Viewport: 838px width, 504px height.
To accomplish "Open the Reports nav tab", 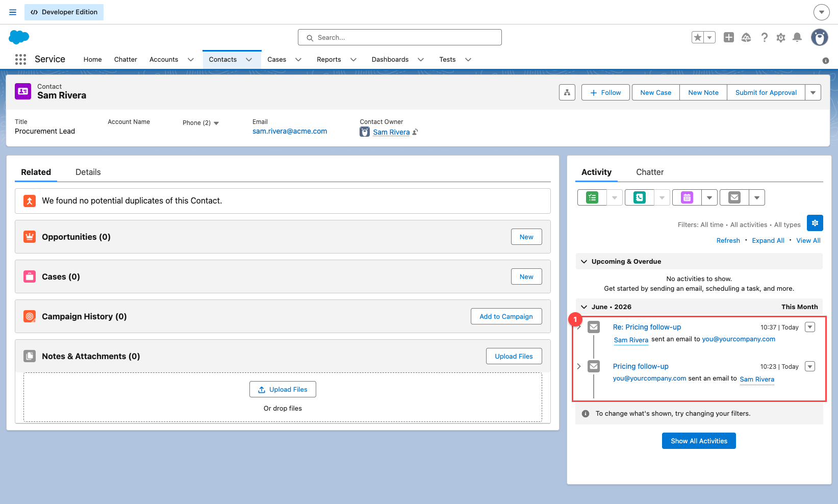I will click(328, 60).
